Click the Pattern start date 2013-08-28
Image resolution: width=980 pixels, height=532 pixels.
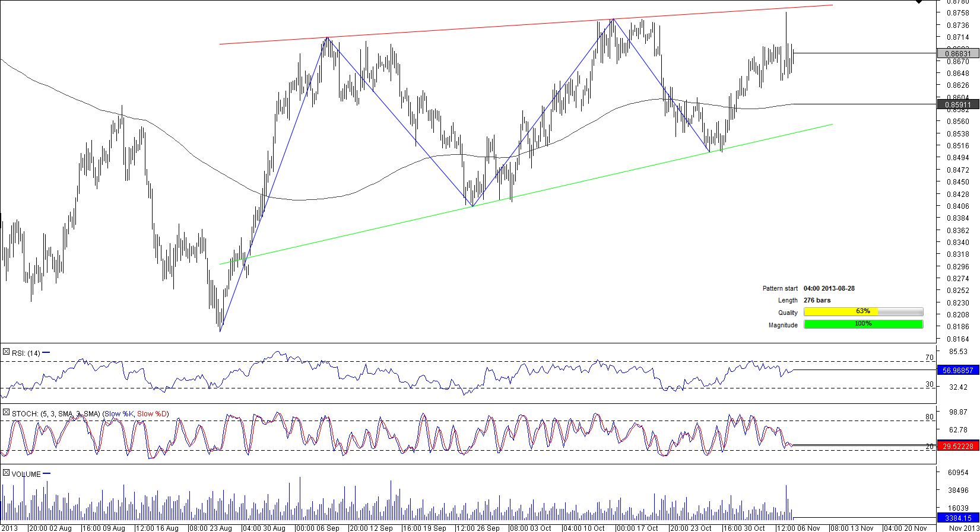[829, 288]
